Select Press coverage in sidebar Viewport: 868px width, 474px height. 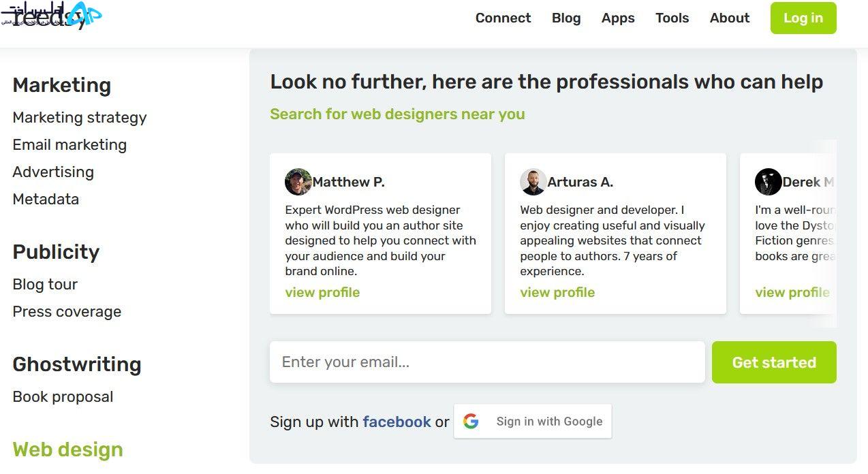tap(67, 312)
